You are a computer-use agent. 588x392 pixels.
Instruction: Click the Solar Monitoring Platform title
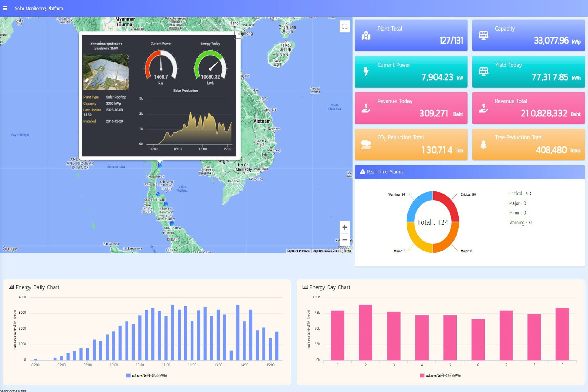pyautogui.click(x=39, y=9)
